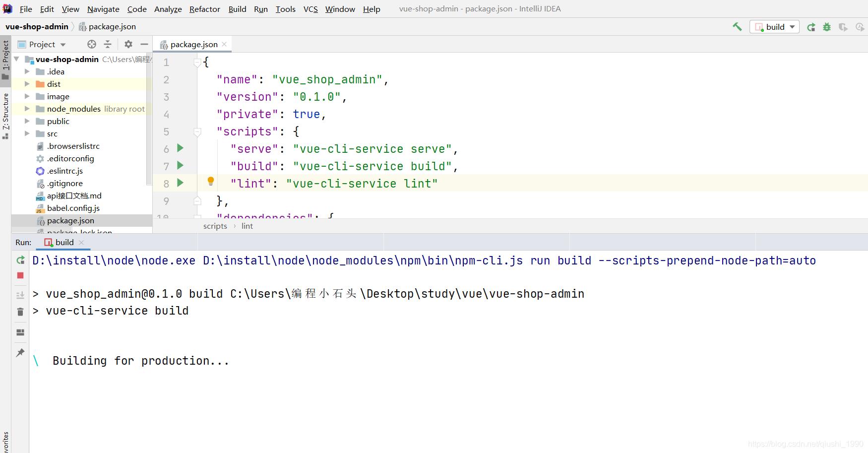Select babel.config.js in the tree
This screenshot has height=453, width=868.
[x=73, y=208]
